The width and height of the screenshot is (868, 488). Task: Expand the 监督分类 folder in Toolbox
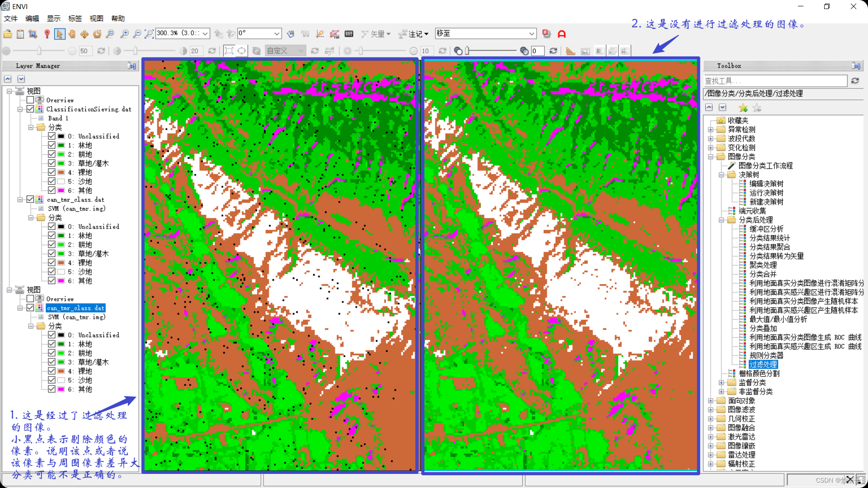tap(722, 383)
